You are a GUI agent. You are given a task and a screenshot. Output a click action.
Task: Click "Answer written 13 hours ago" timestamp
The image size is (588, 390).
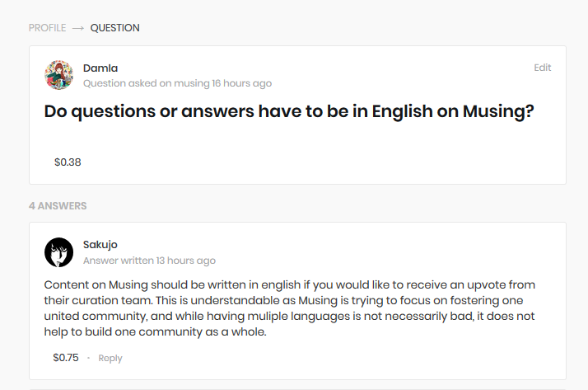[x=149, y=261]
